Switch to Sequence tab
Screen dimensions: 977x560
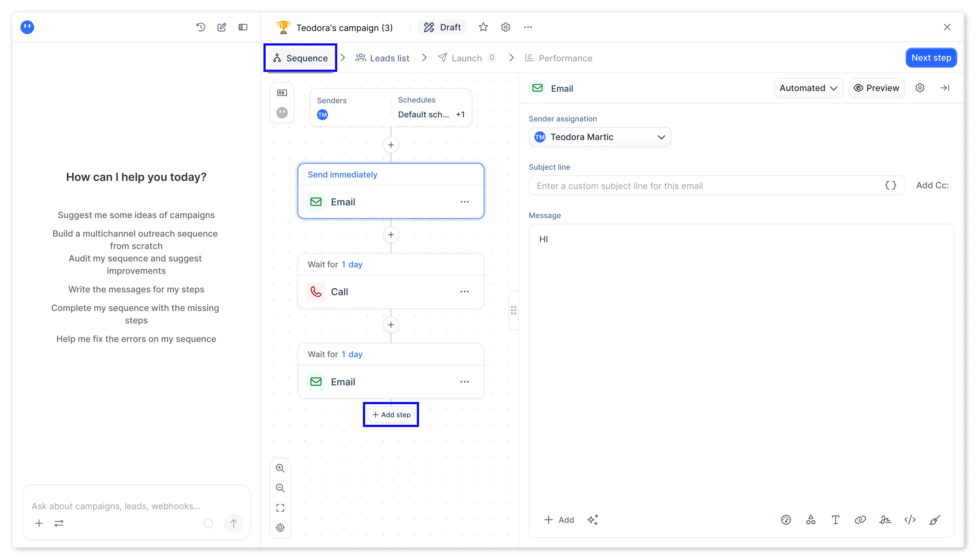tap(300, 58)
